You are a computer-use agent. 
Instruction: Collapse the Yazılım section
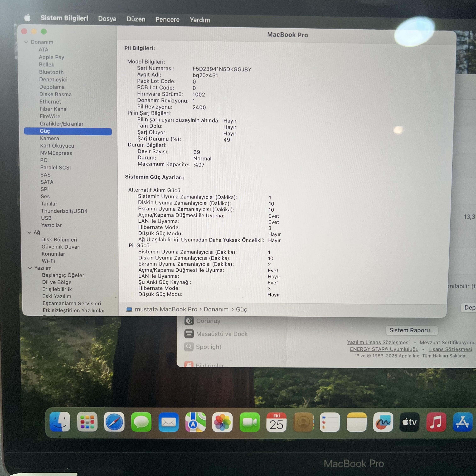(30, 268)
